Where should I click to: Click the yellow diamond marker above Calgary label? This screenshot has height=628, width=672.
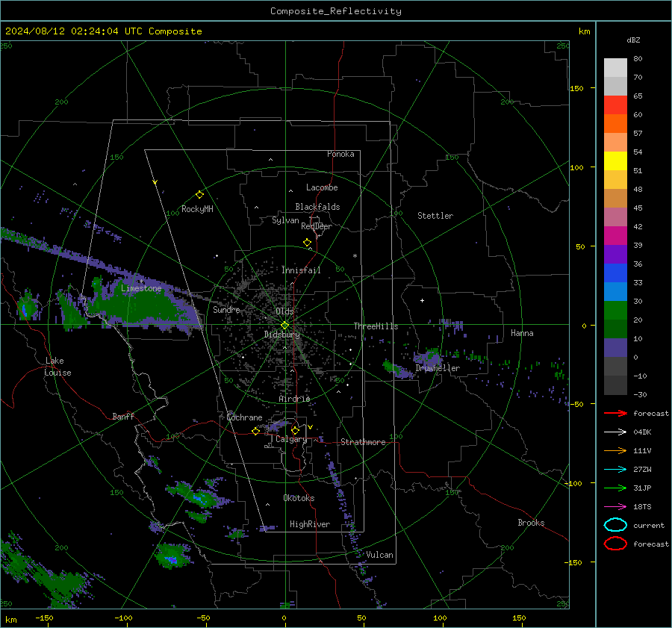[x=295, y=430]
